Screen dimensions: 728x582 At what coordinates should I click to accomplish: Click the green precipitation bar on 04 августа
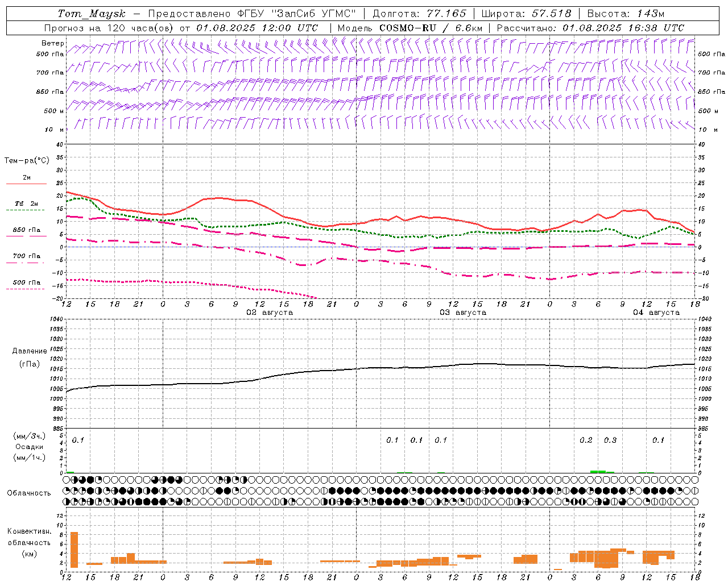click(602, 471)
